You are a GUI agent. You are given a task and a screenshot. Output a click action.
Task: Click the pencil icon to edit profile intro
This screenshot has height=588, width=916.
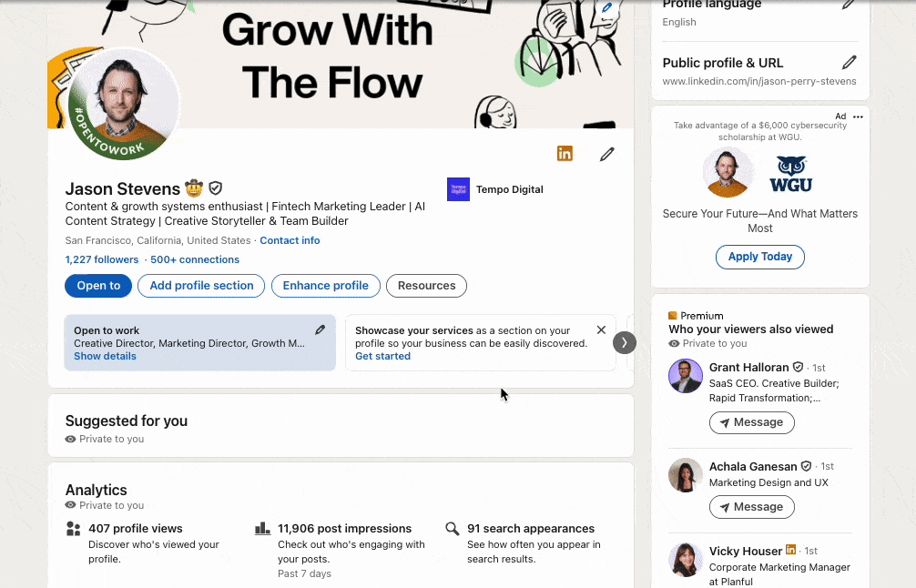[607, 154]
